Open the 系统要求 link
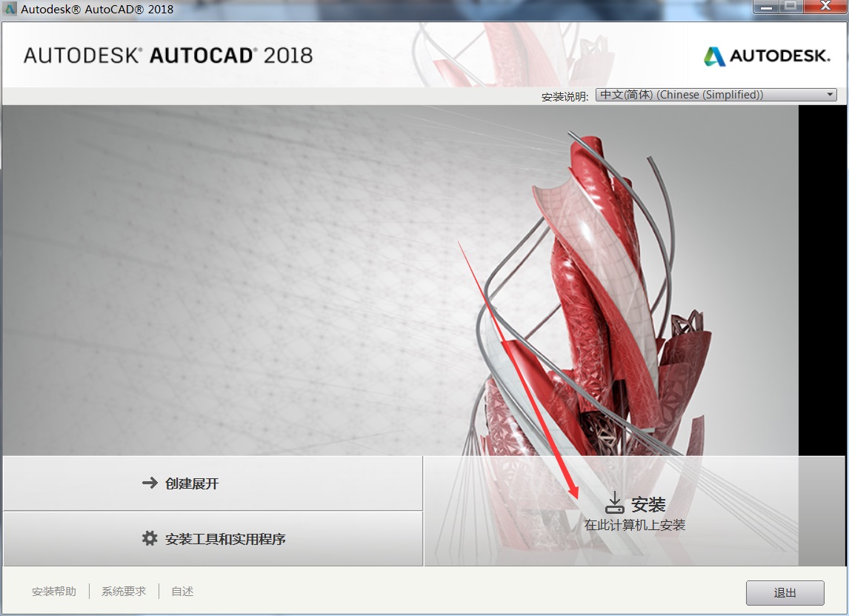This screenshot has height=616, width=849. pos(124,591)
